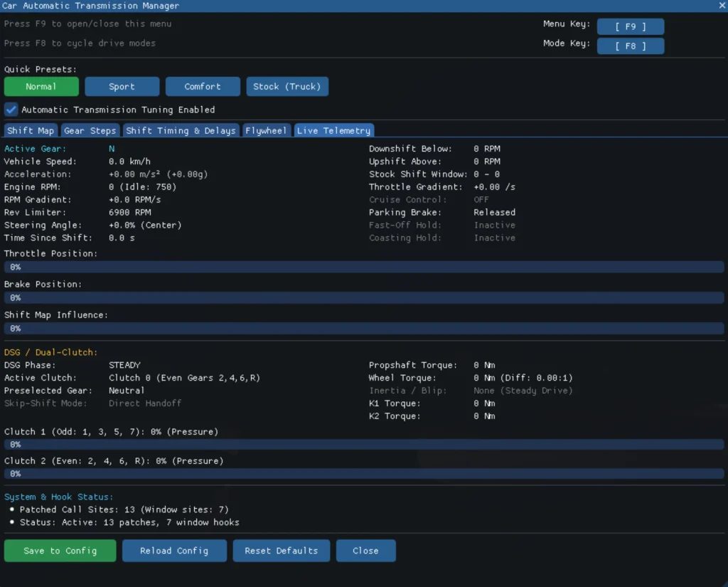This screenshot has width=728, height=587.
Task: Click the System & Hook Status heading
Action: click(58, 497)
